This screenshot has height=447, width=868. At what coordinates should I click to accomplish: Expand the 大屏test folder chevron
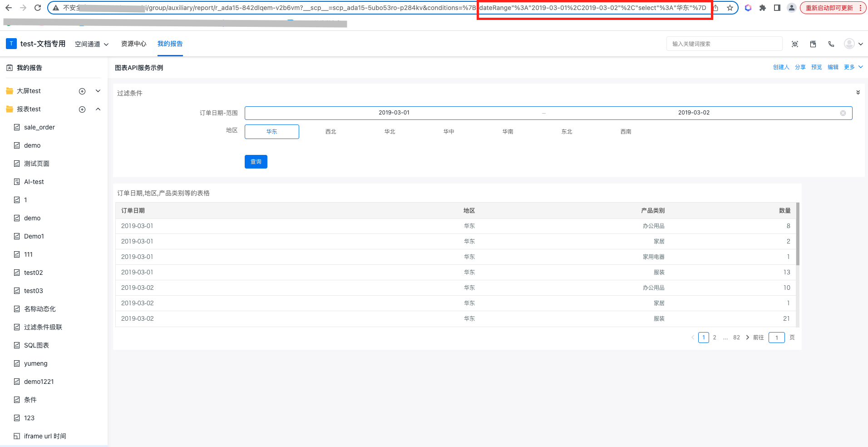coord(98,91)
